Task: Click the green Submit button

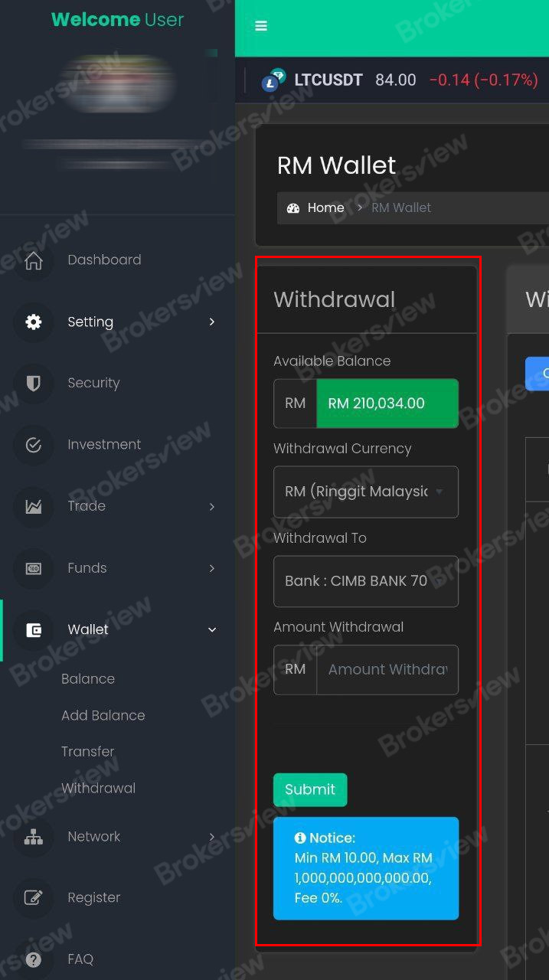Action: [310, 789]
